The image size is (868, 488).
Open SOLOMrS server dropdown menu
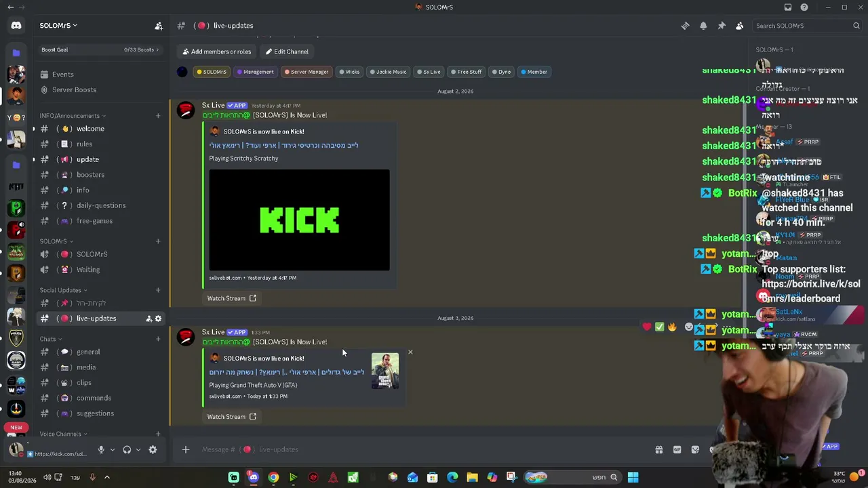pyautogui.click(x=58, y=26)
